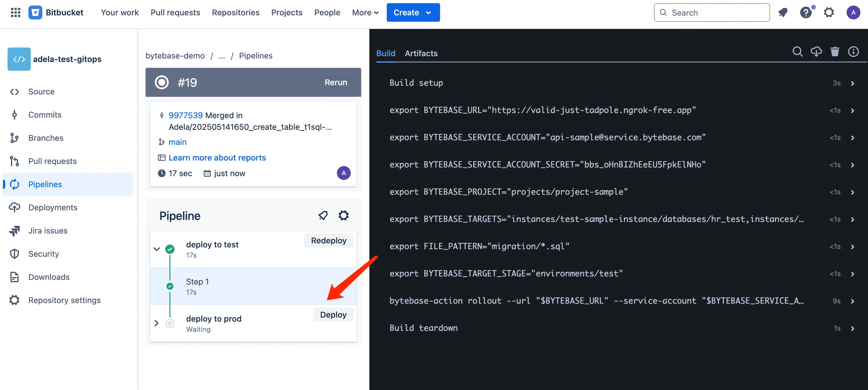
Task: Click the Pipeline settings gear icon
Action: 343,216
